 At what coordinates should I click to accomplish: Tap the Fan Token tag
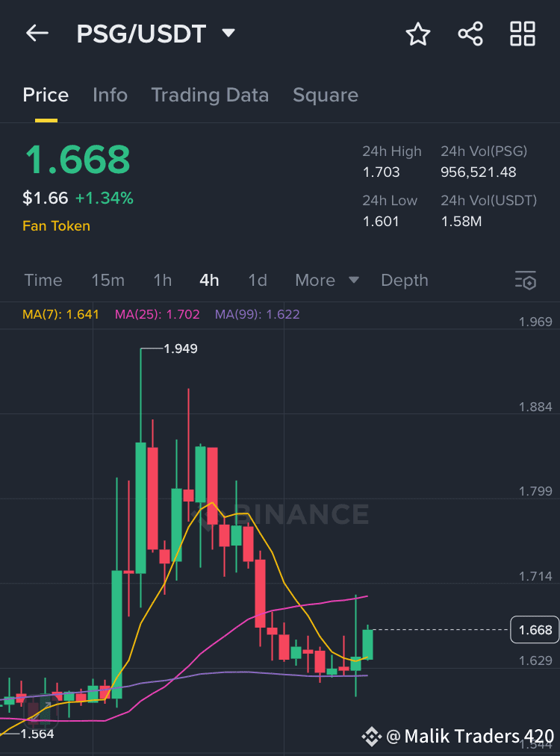[x=57, y=226]
